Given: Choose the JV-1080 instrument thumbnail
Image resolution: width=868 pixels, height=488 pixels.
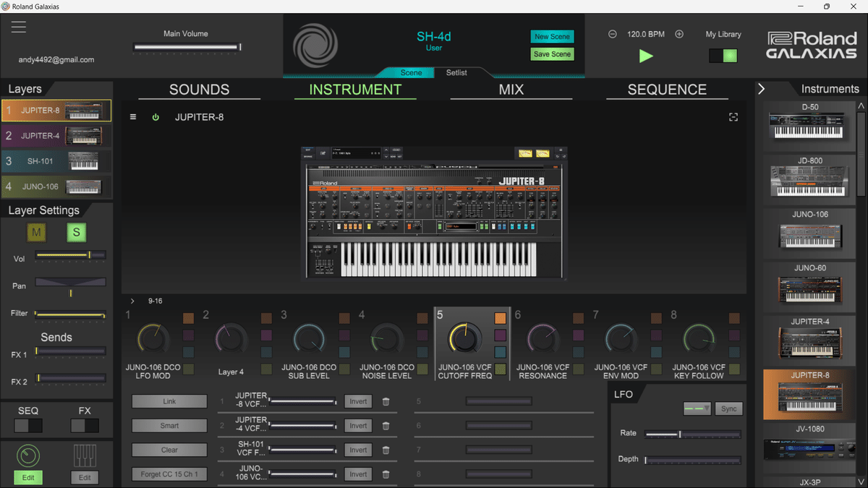Looking at the screenshot, I should [x=809, y=450].
